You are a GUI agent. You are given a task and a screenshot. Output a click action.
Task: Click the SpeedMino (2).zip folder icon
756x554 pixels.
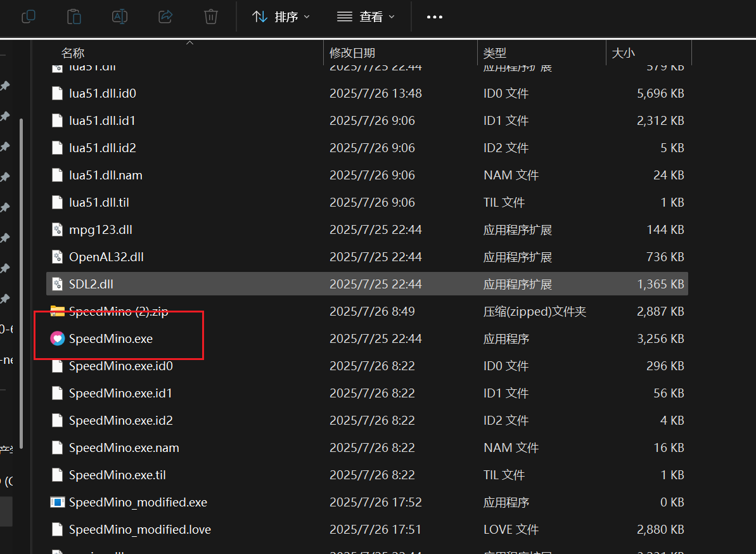coord(58,311)
